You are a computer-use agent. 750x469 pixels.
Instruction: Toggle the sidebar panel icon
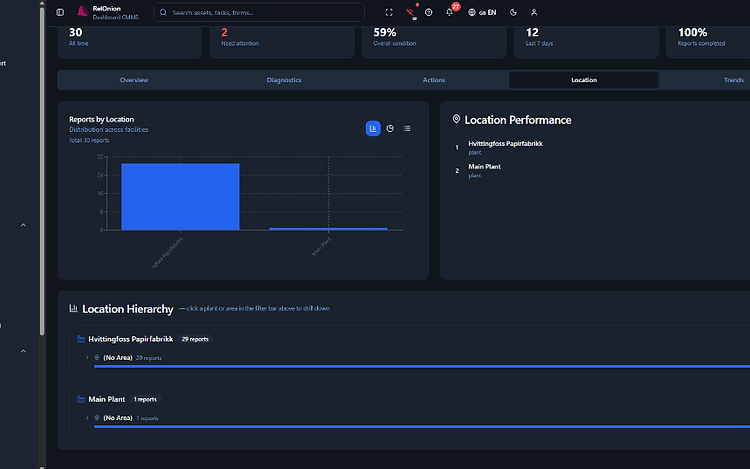coord(60,12)
